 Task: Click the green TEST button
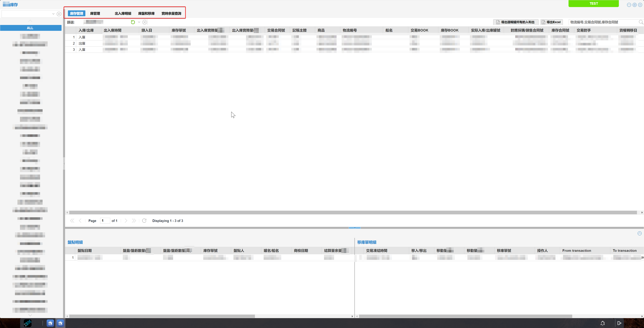(x=594, y=4)
